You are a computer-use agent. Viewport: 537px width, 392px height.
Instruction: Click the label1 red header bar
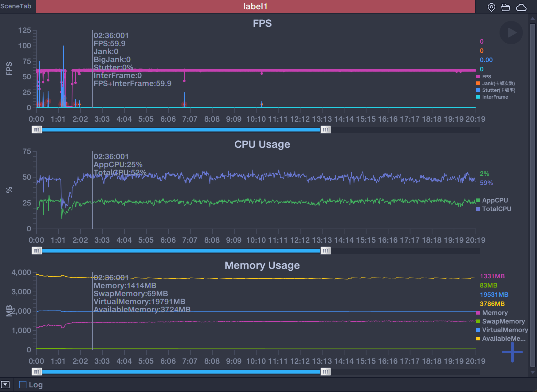(x=255, y=6)
